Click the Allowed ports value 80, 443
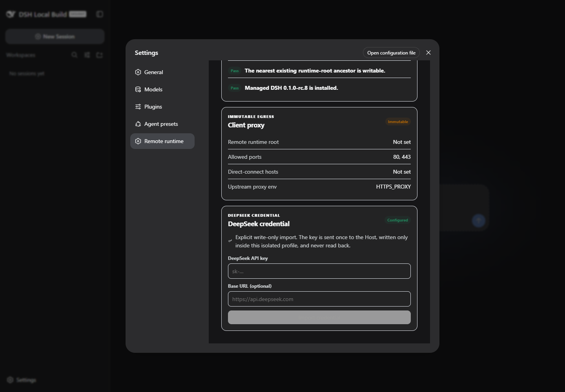 tap(402, 157)
